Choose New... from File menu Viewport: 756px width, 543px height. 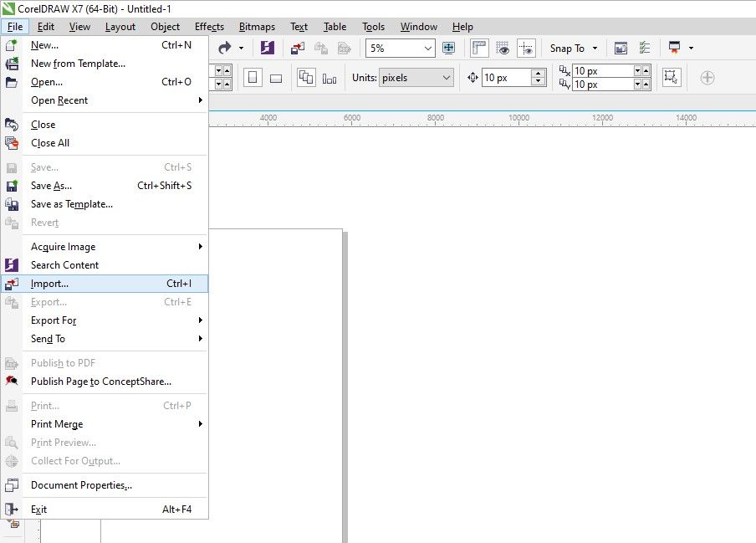(105, 45)
